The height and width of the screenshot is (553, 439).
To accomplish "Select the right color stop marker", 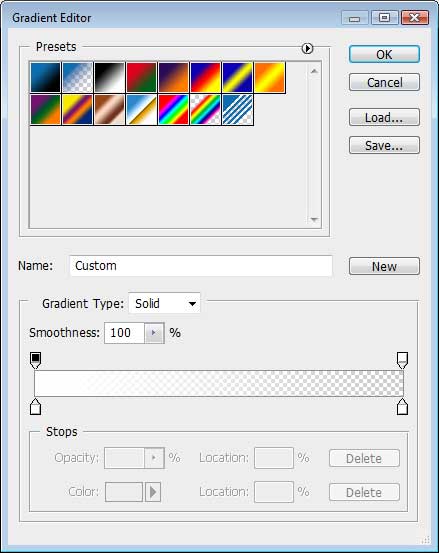I will pos(402,407).
